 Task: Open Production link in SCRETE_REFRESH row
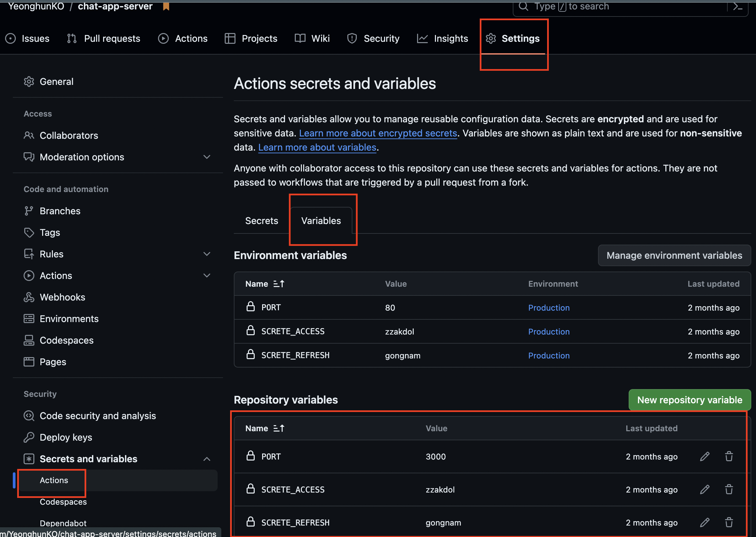549,355
